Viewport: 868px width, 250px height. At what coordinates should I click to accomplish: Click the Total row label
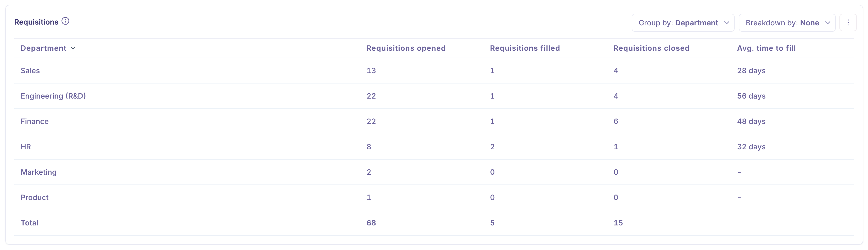point(30,223)
